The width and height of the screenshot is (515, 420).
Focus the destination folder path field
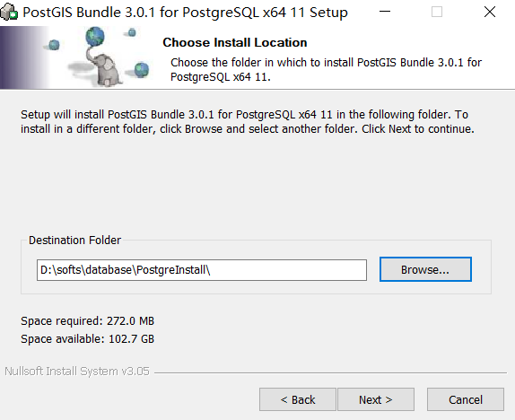point(202,270)
